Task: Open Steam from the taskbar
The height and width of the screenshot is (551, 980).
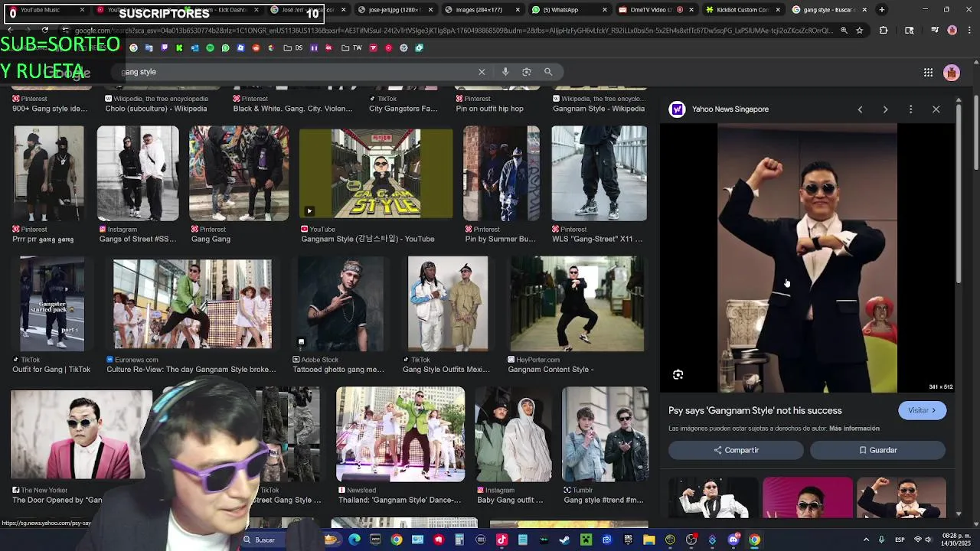Action: [x=564, y=540]
